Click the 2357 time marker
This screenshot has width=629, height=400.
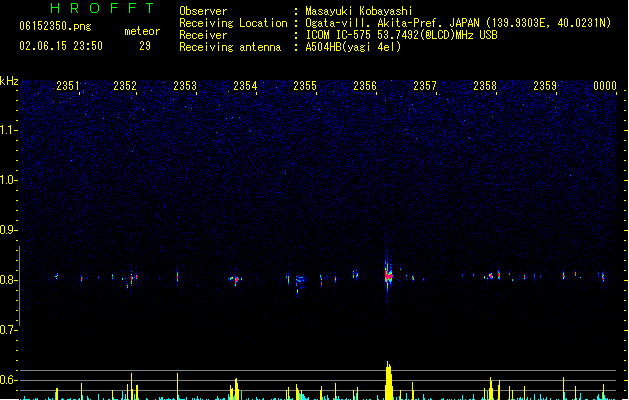pyautogui.click(x=425, y=86)
